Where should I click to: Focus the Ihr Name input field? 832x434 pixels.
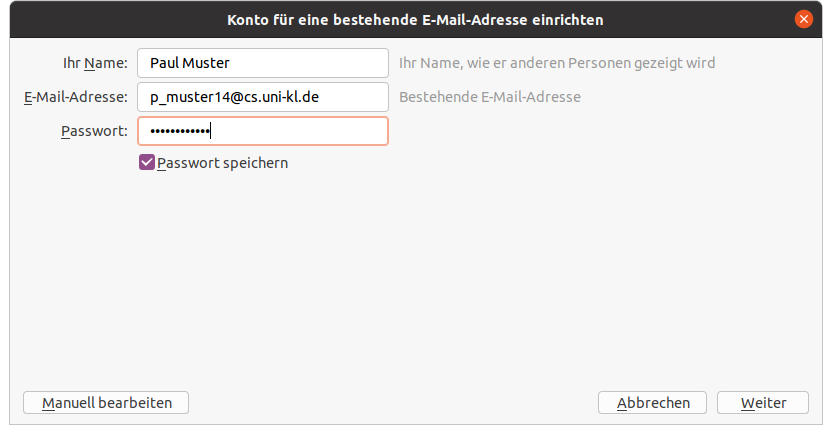tap(262, 63)
